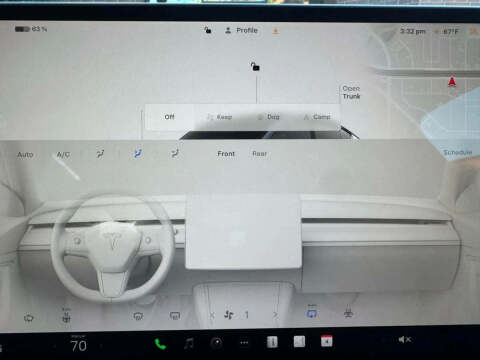Select Camp mode
The width and height of the screenshot is (480, 360).
pos(317,117)
